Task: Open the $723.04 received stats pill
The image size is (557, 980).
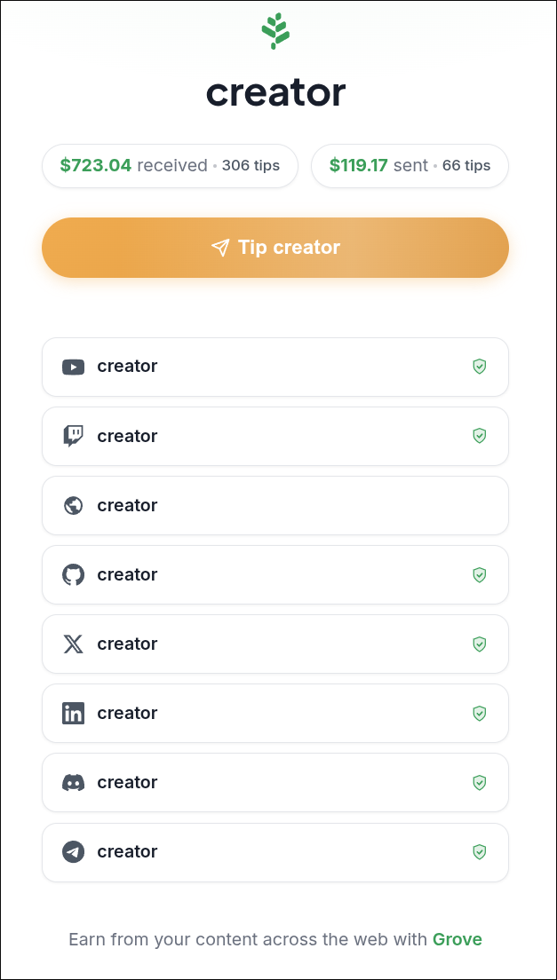Action: coord(170,166)
